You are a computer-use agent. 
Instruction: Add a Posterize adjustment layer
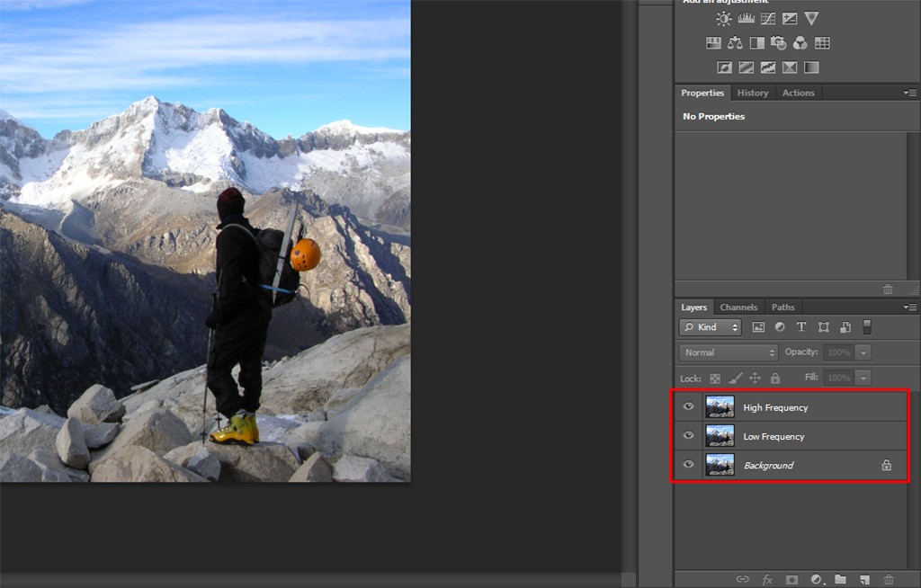(746, 67)
